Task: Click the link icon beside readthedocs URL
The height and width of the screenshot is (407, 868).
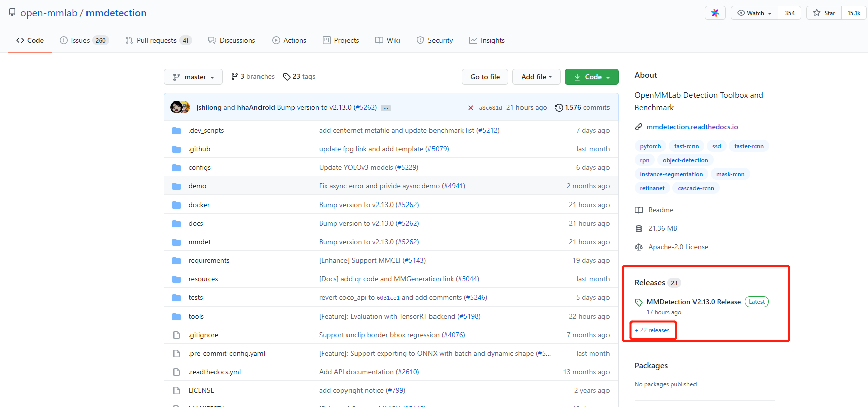Action: coord(639,127)
